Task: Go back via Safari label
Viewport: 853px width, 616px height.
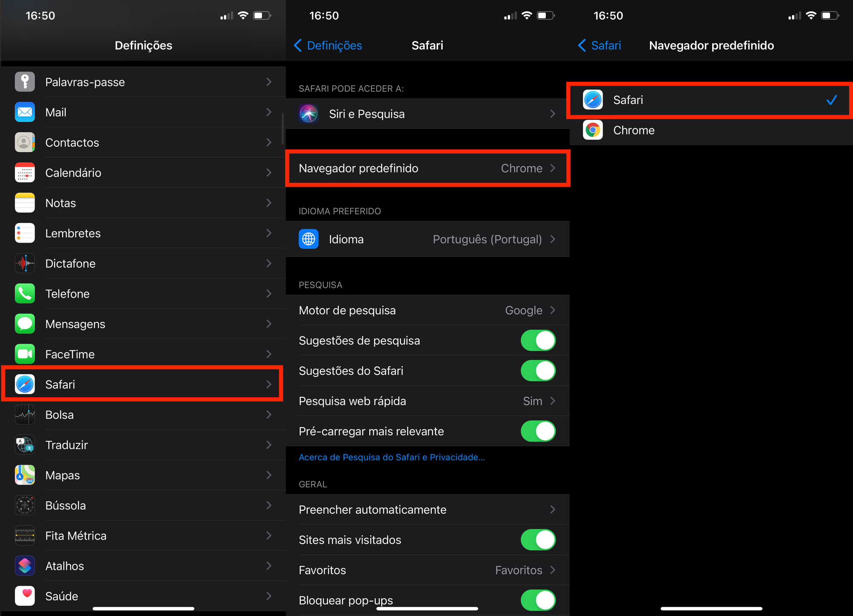Action: click(606, 45)
